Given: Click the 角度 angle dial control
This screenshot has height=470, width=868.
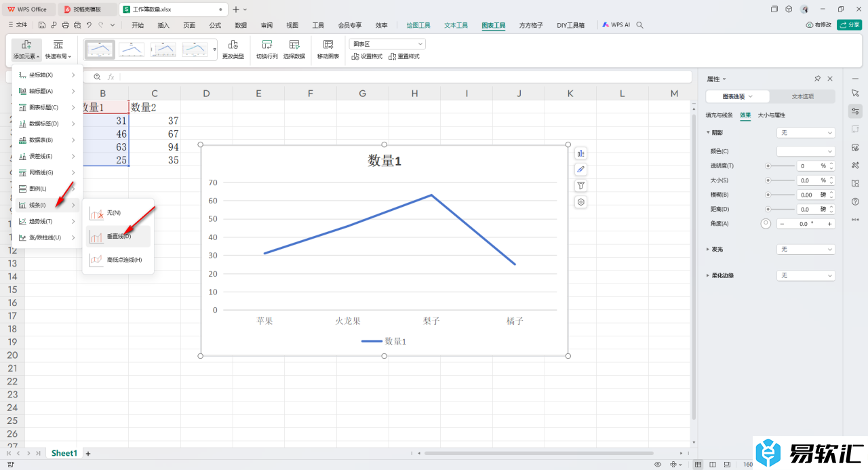Looking at the screenshot, I should (x=766, y=224).
